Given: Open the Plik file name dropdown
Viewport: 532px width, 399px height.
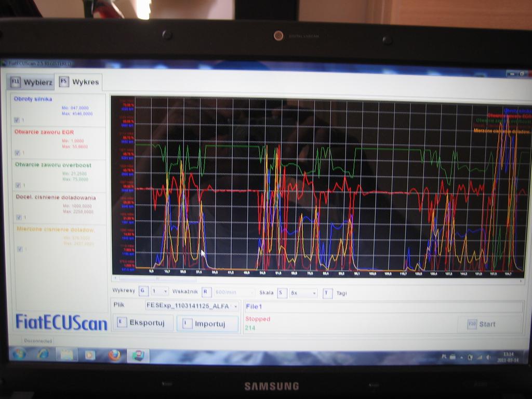Looking at the screenshot, I should (192, 306).
